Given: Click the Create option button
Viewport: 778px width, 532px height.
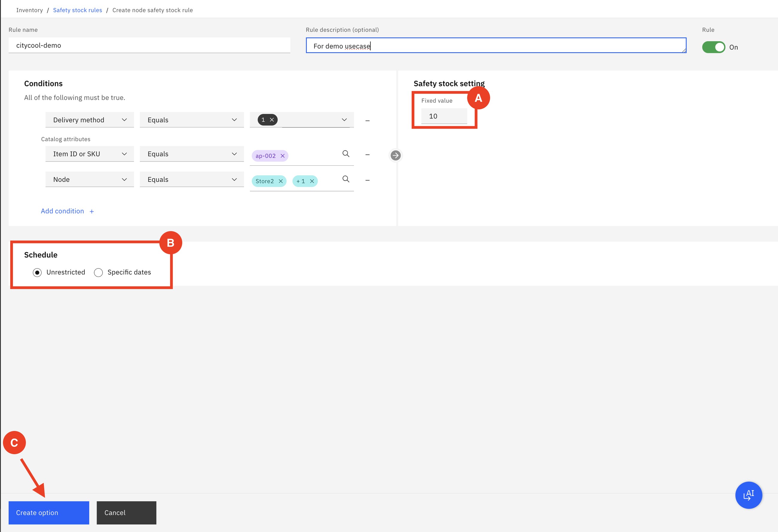Looking at the screenshot, I should [49, 513].
